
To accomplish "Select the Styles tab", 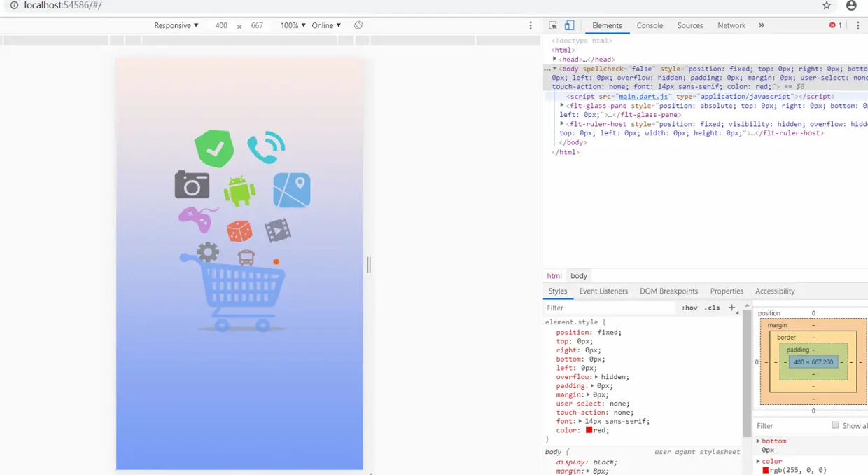I will pos(558,291).
